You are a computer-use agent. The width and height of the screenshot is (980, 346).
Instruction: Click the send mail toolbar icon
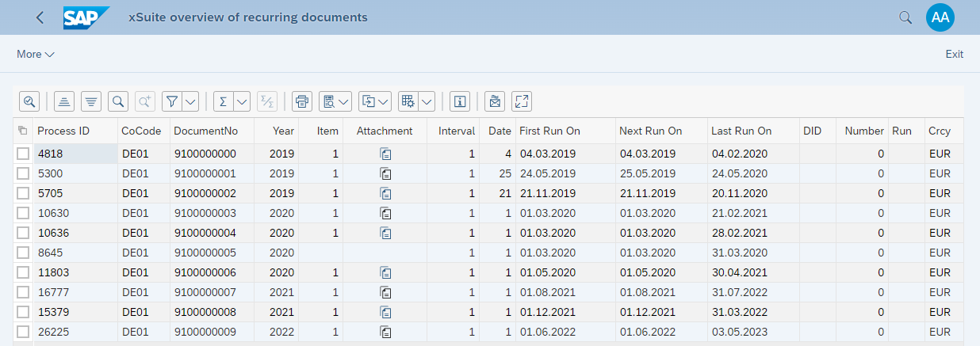click(495, 101)
